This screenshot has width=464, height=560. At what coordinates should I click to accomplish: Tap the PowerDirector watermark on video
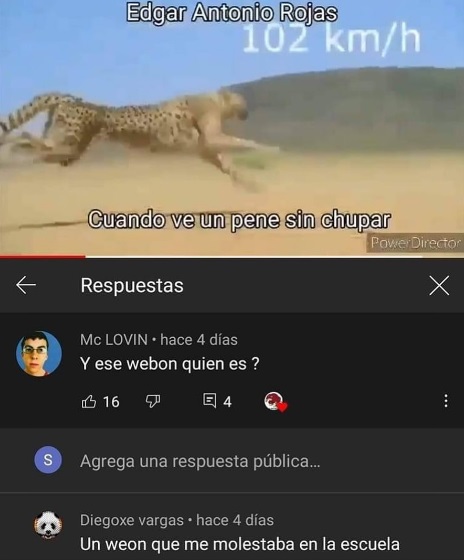pyautogui.click(x=414, y=243)
